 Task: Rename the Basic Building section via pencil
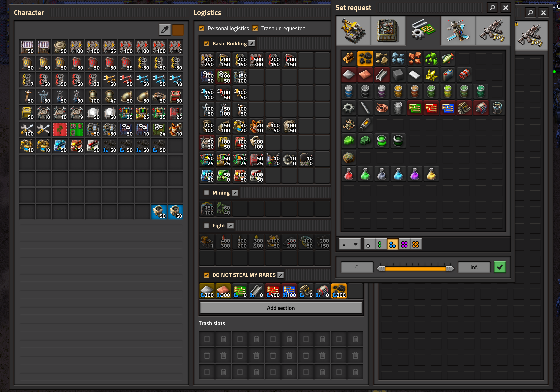(x=252, y=44)
